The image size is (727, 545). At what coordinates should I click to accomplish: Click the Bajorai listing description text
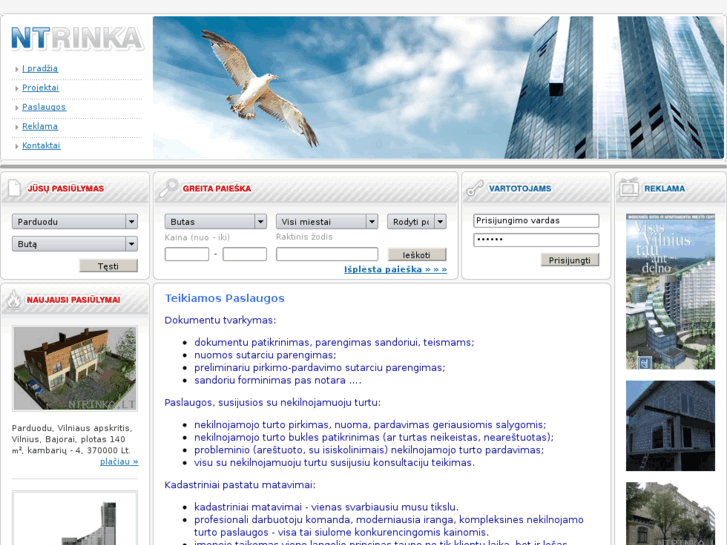pyautogui.click(x=72, y=439)
